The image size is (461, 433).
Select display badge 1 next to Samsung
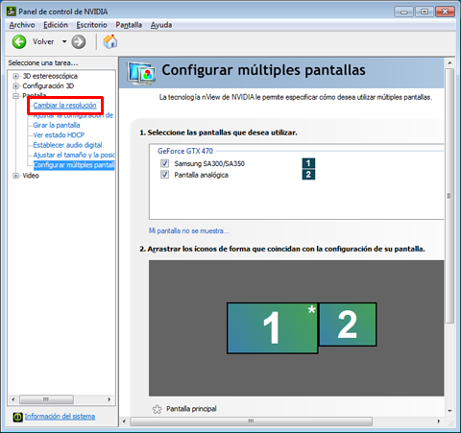[308, 163]
